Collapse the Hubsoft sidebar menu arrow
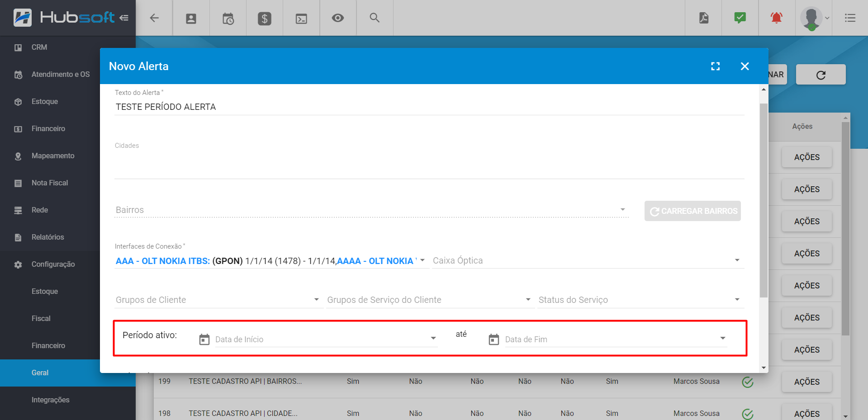Viewport: 868px width, 420px height. [x=124, y=18]
